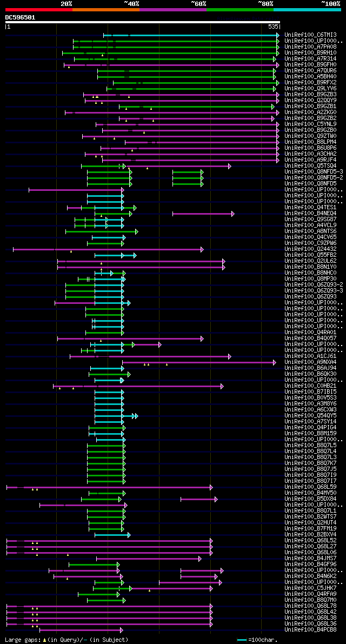The width and height of the screenshot is (346, 644).
Task: Select hit label UniRef100_B9RFX2
Action: (x=310, y=83)
